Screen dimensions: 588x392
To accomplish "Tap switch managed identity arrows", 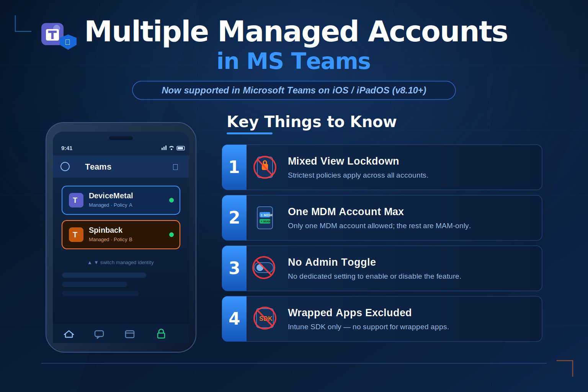I will pos(93,263).
